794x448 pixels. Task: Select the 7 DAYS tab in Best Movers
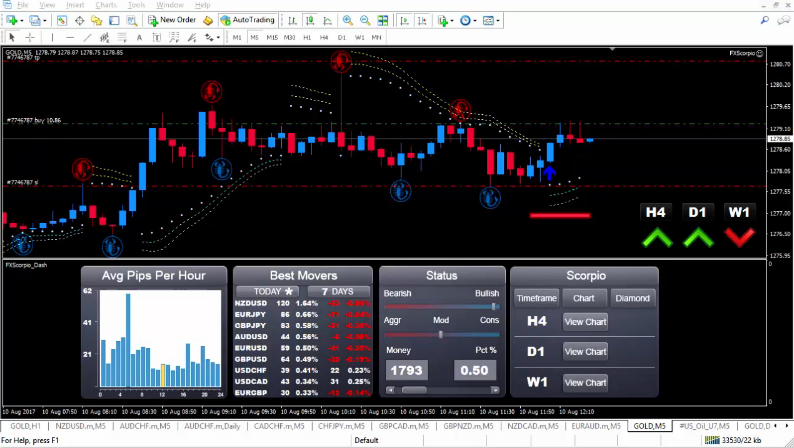[x=338, y=292]
